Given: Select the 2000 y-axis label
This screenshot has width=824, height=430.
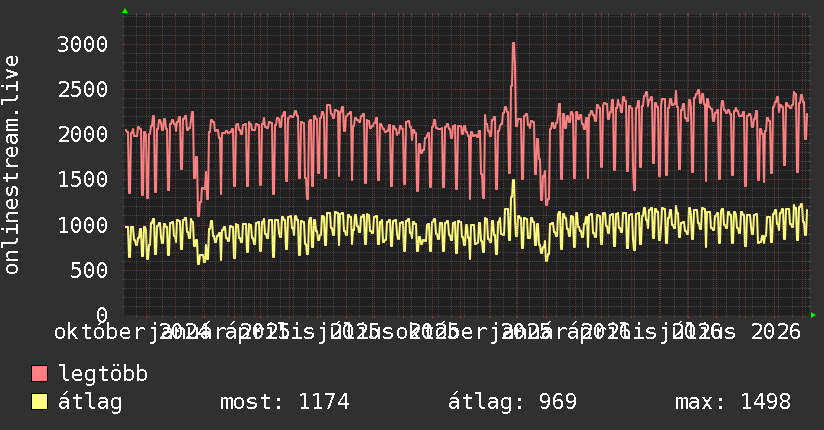Looking at the screenshot, I should click(83, 135).
